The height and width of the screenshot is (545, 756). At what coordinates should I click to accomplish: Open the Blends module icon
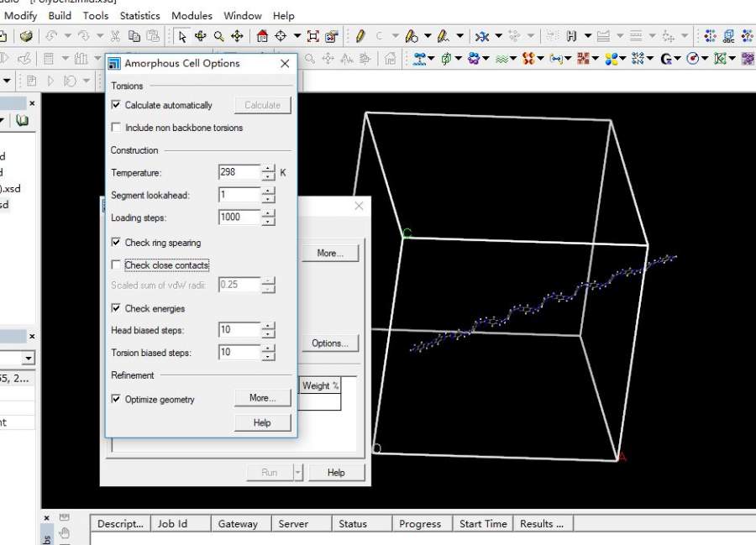point(474,59)
